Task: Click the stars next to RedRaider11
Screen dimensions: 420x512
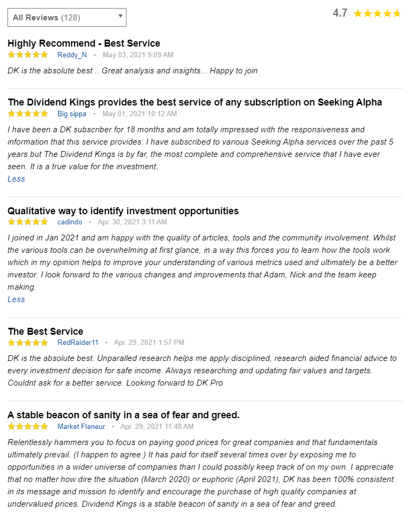Action: pyautogui.click(x=28, y=343)
